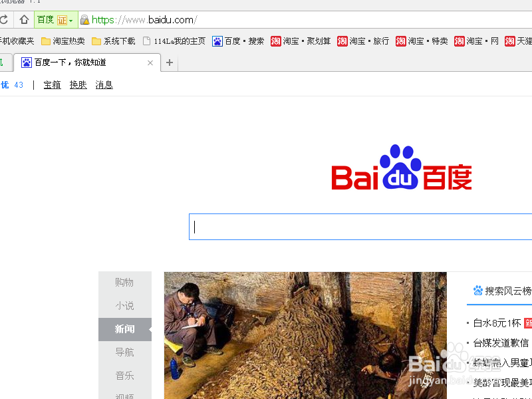The width and height of the screenshot is (532, 399).
Task: Open the 白水8元1杯 trending item
Action: tap(497, 323)
